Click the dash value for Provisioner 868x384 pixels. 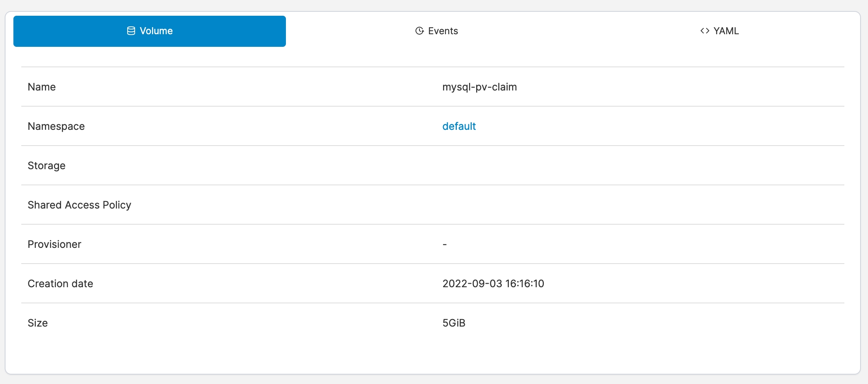445,244
